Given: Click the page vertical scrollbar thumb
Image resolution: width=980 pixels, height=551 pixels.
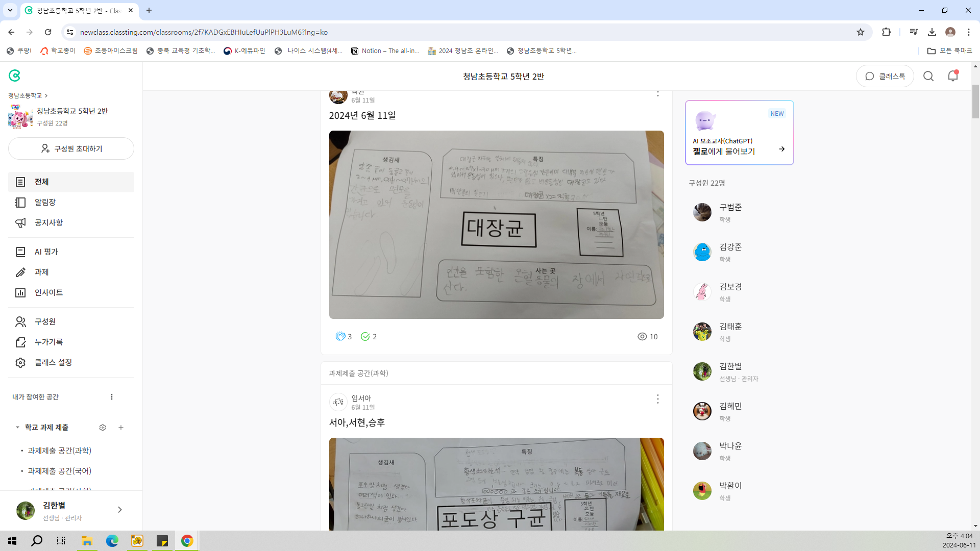Looking at the screenshot, I should (975, 102).
